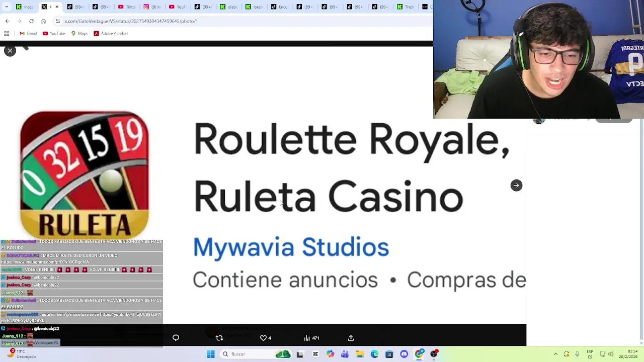Close the active X tab
The height and width of the screenshot is (362, 644).
56,7
